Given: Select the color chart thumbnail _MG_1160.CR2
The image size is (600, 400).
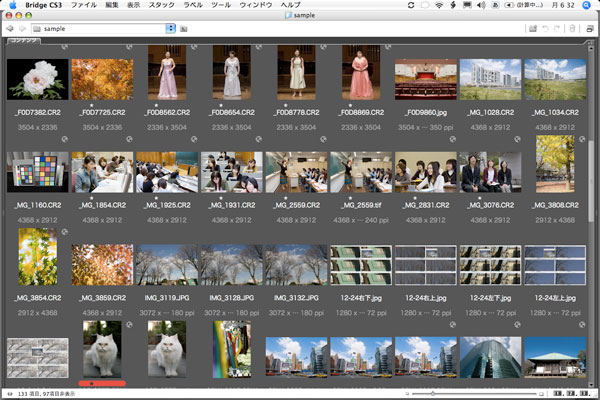Looking at the screenshot, I should click(38, 172).
